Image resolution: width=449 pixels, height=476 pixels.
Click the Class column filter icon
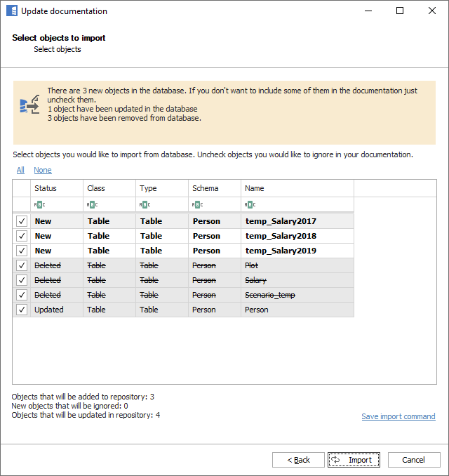click(92, 205)
